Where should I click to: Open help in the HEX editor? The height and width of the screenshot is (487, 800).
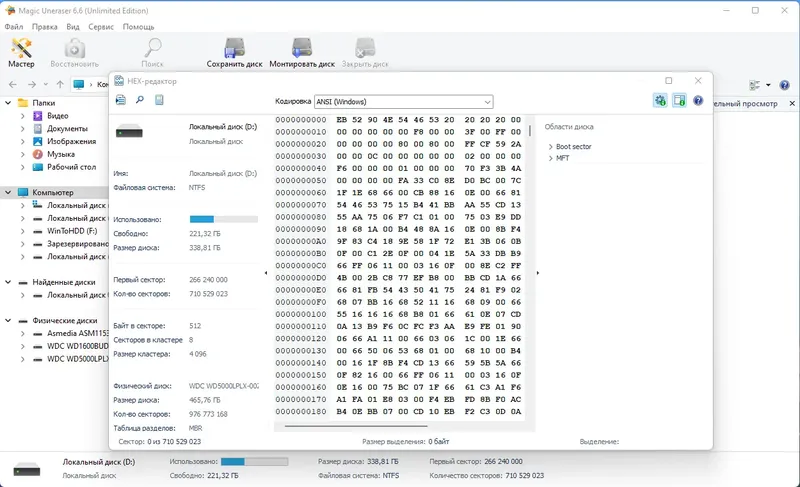point(698,100)
